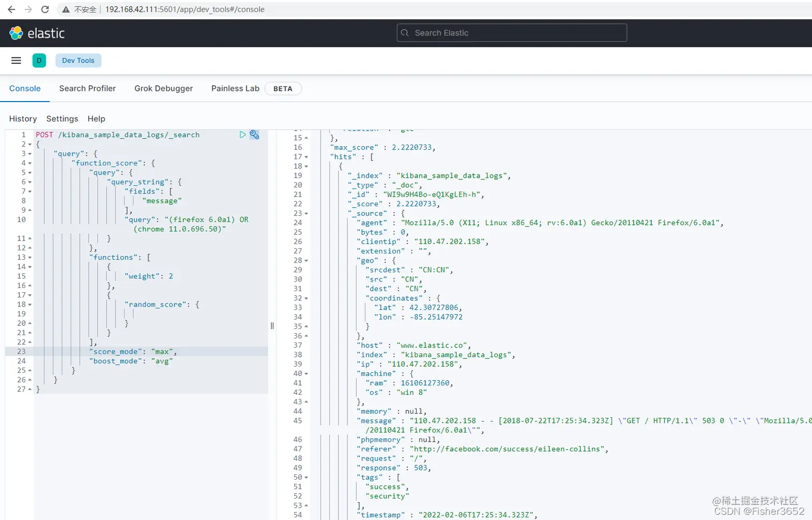The height and width of the screenshot is (520, 812).
Task: Collapse function_score fold at line 4
Action: (30, 163)
